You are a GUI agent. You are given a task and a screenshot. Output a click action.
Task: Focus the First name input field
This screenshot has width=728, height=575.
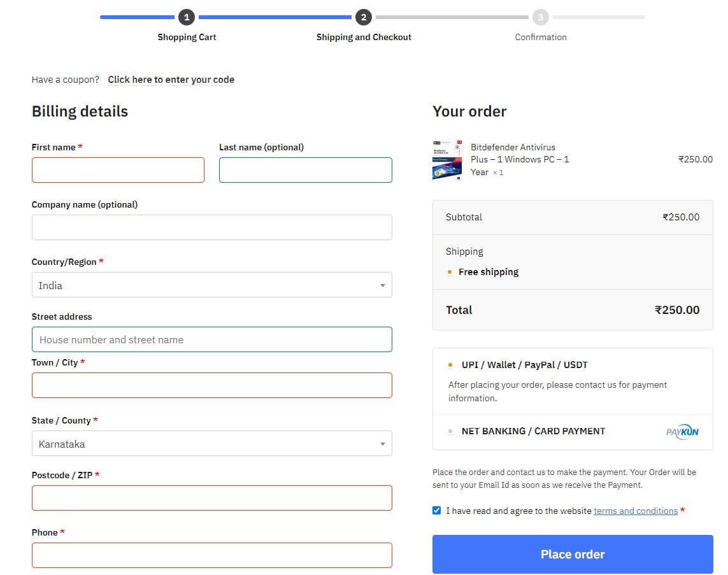(x=118, y=170)
